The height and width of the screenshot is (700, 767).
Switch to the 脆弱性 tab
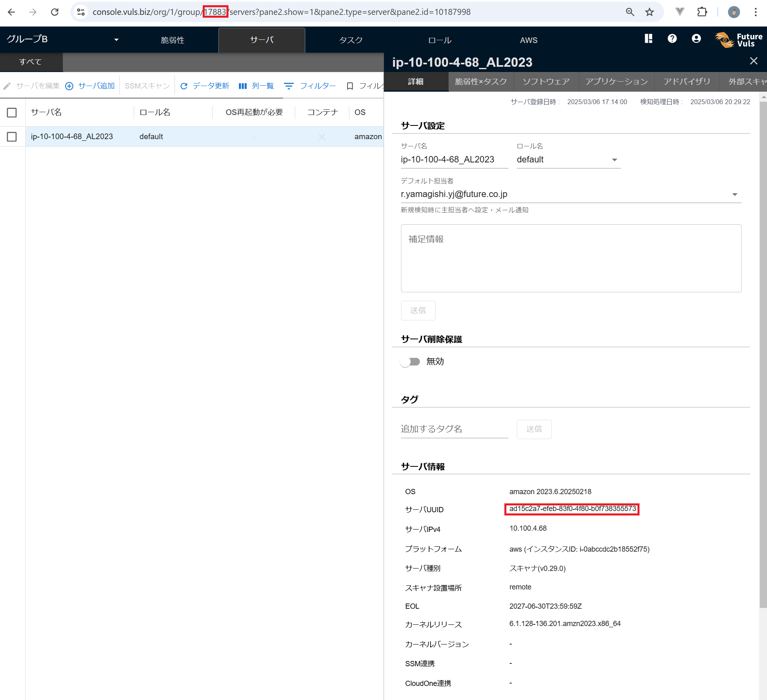[x=173, y=40]
